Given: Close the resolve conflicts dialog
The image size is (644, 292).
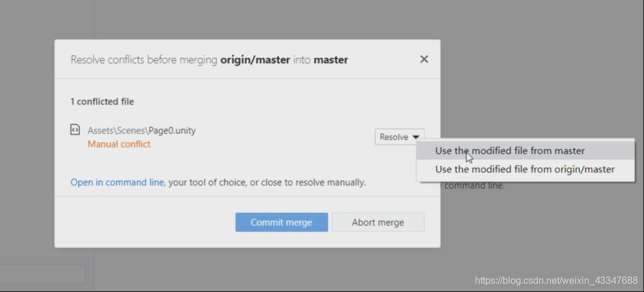Looking at the screenshot, I should tap(424, 59).
